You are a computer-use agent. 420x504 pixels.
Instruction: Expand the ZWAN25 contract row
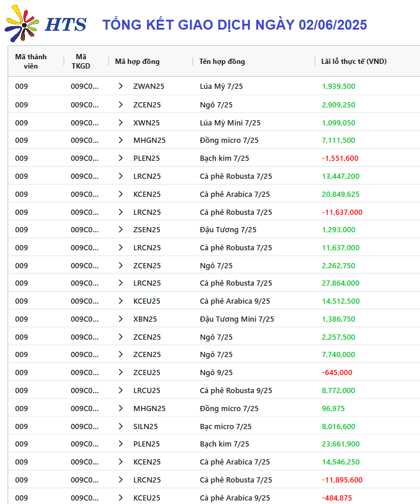(121, 86)
